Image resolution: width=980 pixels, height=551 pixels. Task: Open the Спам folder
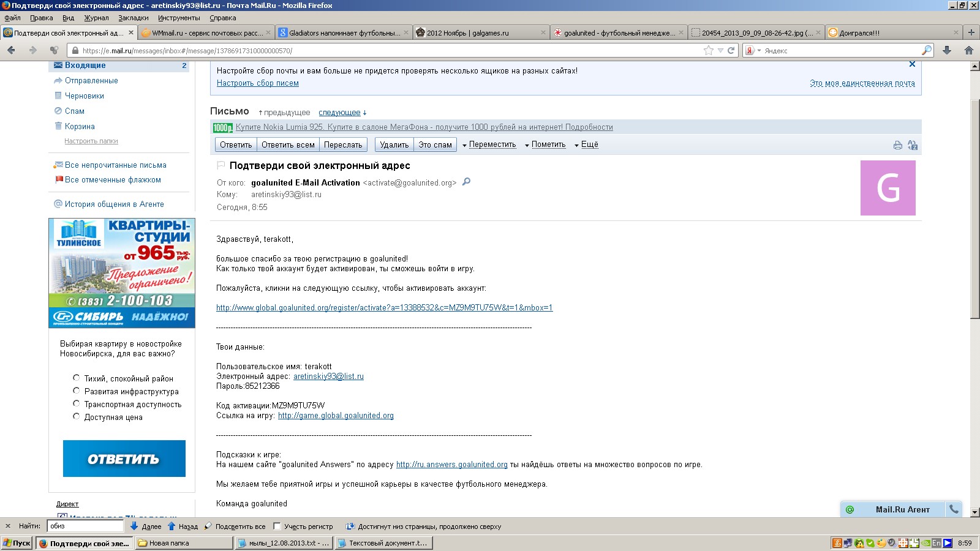[75, 111]
